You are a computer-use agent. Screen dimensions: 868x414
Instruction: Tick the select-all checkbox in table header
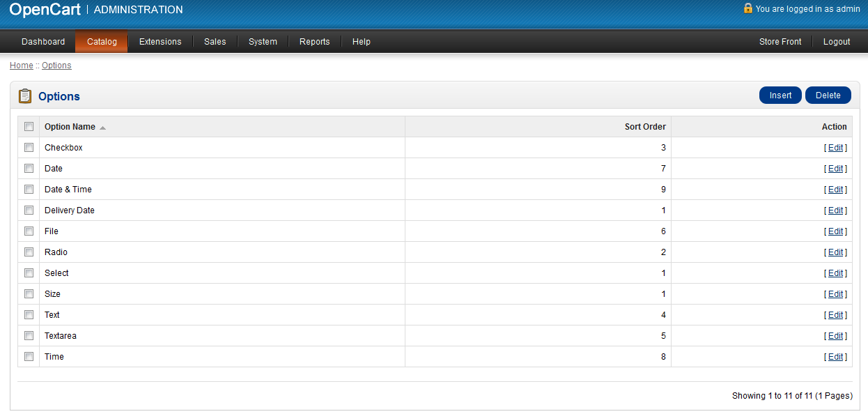[x=29, y=127]
